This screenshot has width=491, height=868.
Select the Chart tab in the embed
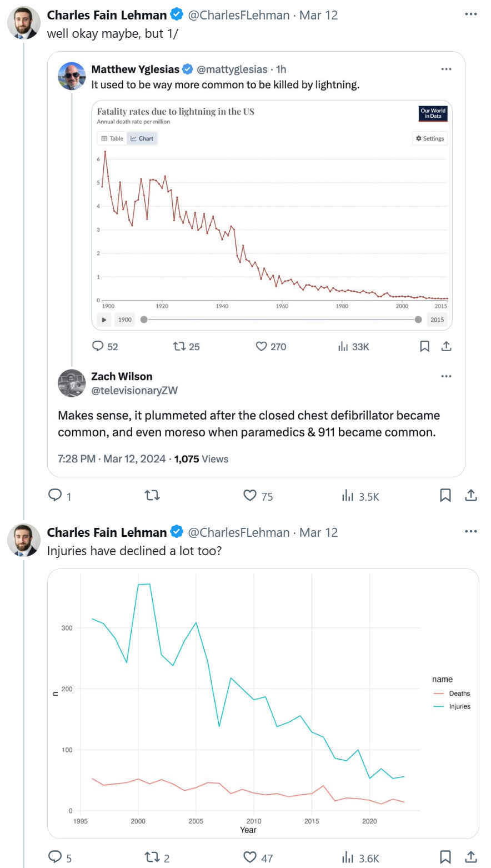click(142, 138)
